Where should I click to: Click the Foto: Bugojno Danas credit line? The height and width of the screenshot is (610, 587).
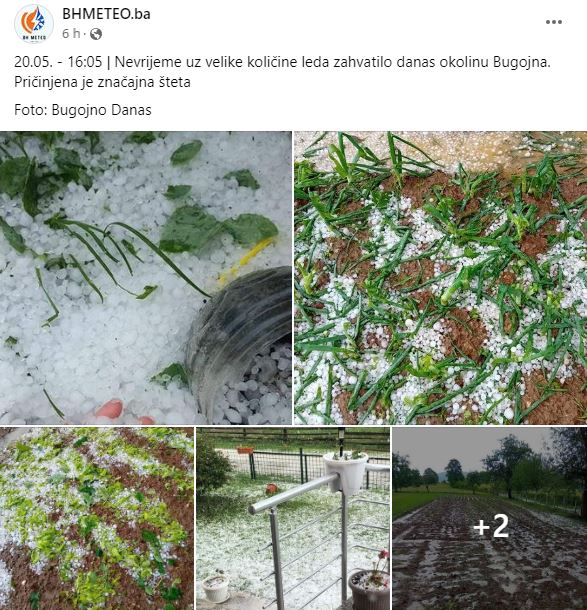point(83,110)
